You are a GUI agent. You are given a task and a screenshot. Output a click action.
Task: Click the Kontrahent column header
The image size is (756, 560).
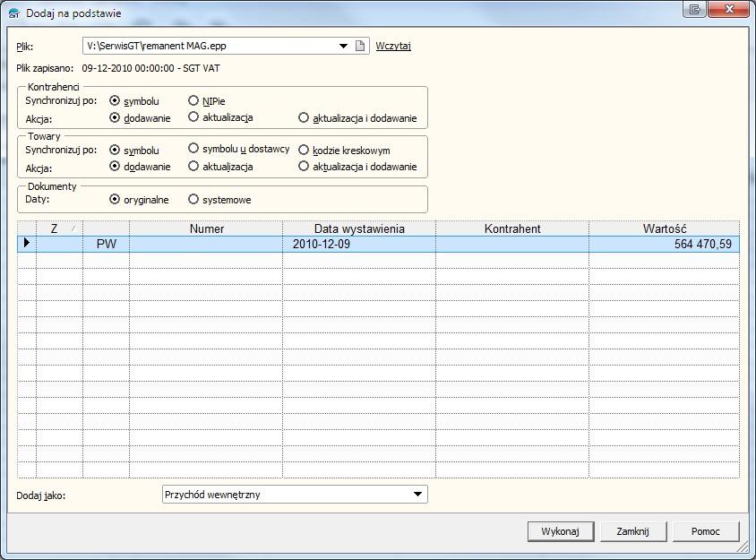[x=512, y=228]
